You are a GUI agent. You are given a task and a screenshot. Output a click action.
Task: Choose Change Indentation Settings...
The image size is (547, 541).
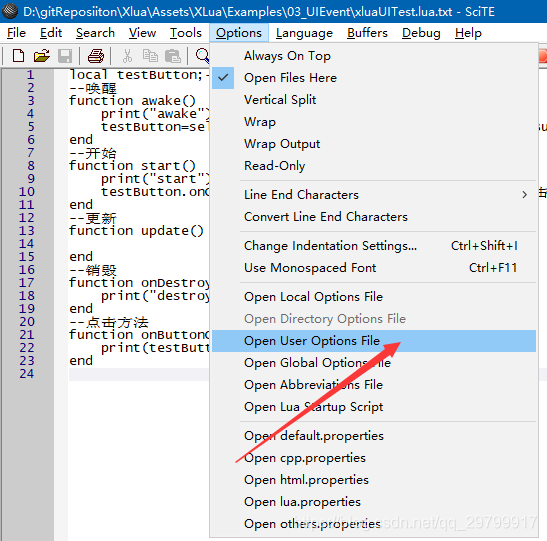[374, 246]
